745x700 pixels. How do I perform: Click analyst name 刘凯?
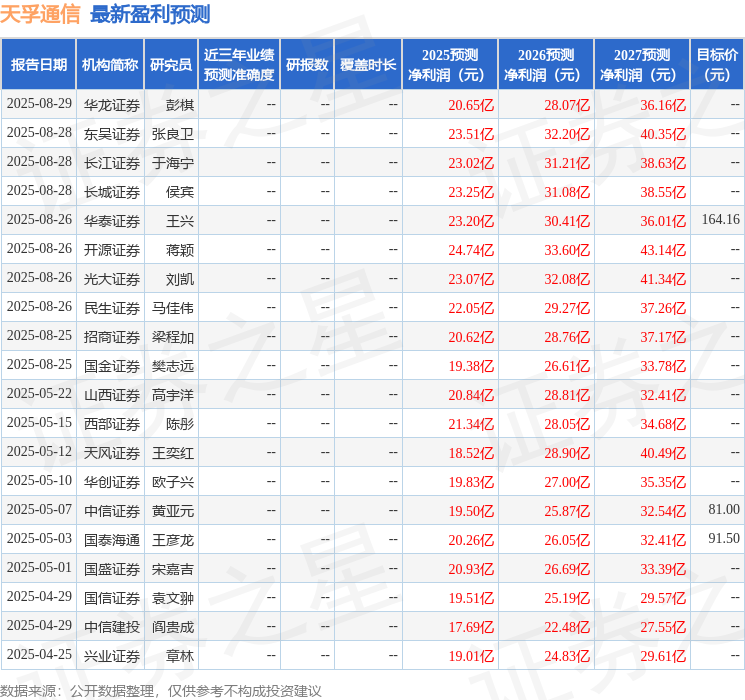coord(180,279)
